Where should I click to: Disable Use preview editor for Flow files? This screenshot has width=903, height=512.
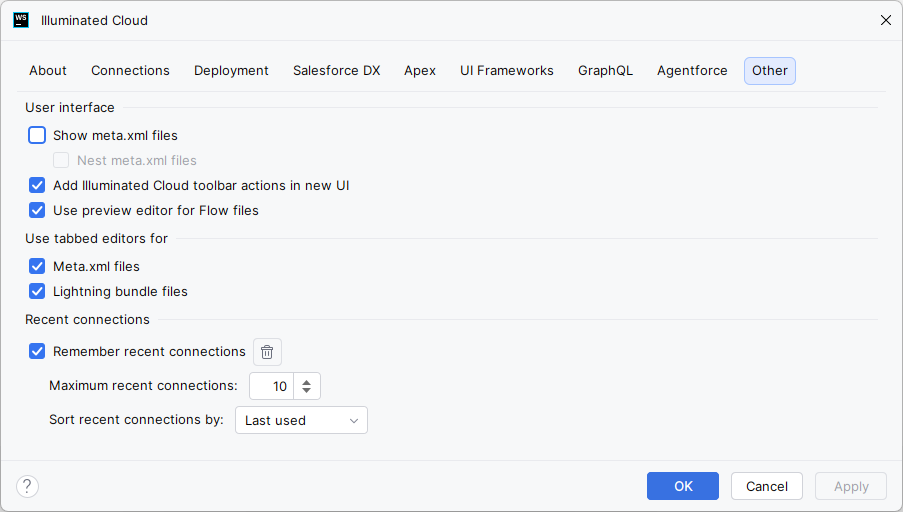pyautogui.click(x=37, y=210)
